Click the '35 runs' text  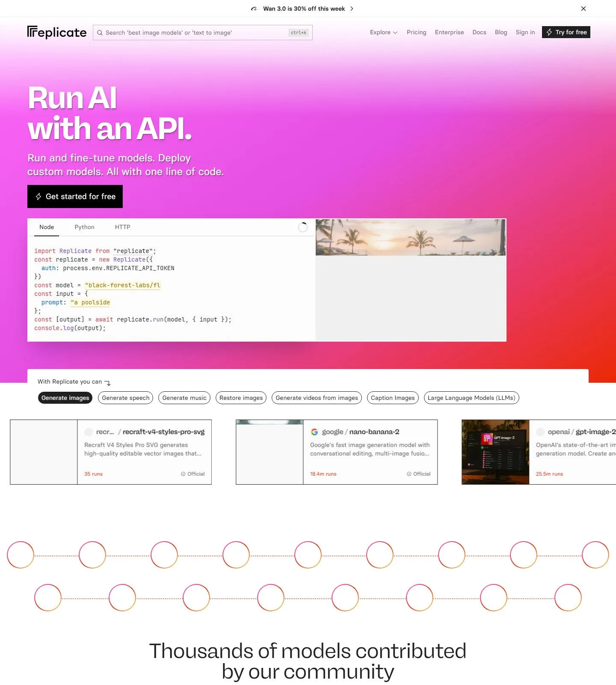coord(93,474)
